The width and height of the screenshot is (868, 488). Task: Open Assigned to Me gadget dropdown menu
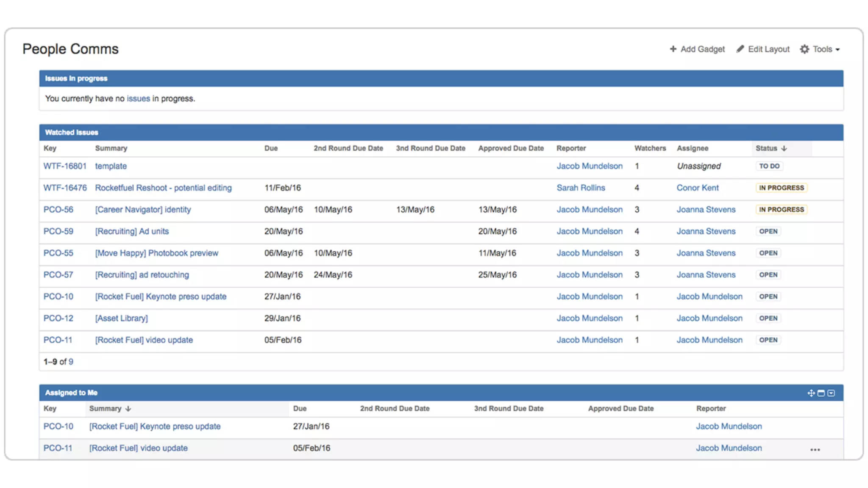coord(831,393)
